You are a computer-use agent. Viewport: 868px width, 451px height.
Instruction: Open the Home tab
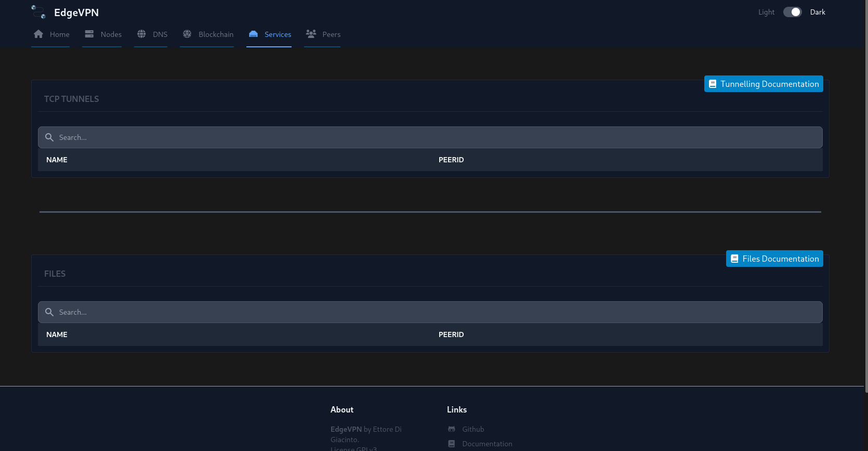pyautogui.click(x=50, y=35)
